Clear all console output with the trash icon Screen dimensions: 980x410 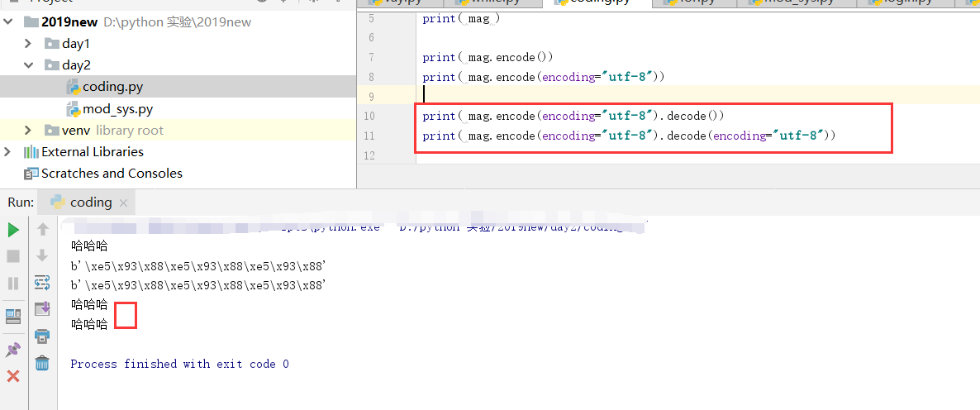pyautogui.click(x=42, y=363)
